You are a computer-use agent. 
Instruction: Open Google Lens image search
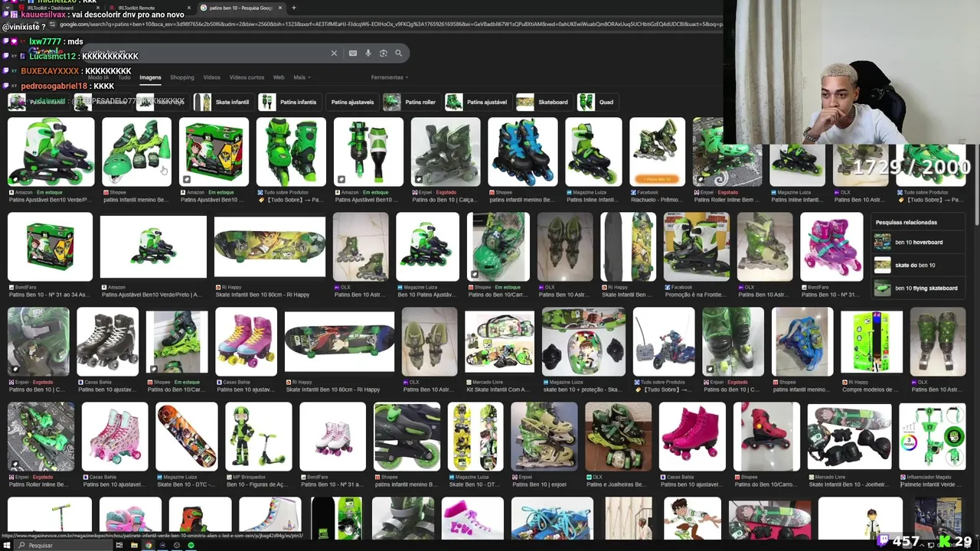[384, 54]
